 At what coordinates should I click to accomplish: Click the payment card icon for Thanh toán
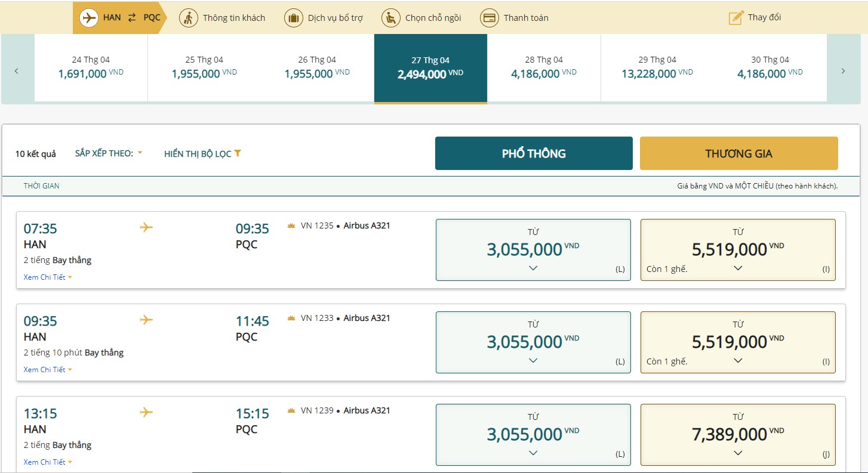pos(489,18)
